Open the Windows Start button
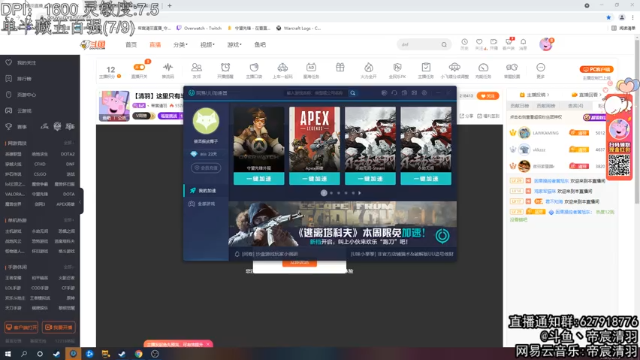The height and width of the screenshot is (360, 640). 7,354
